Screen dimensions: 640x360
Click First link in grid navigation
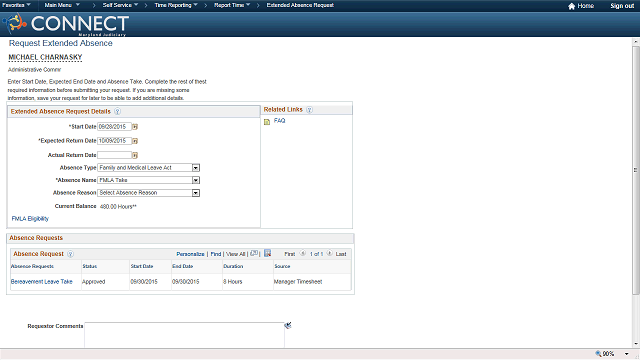[x=290, y=254]
